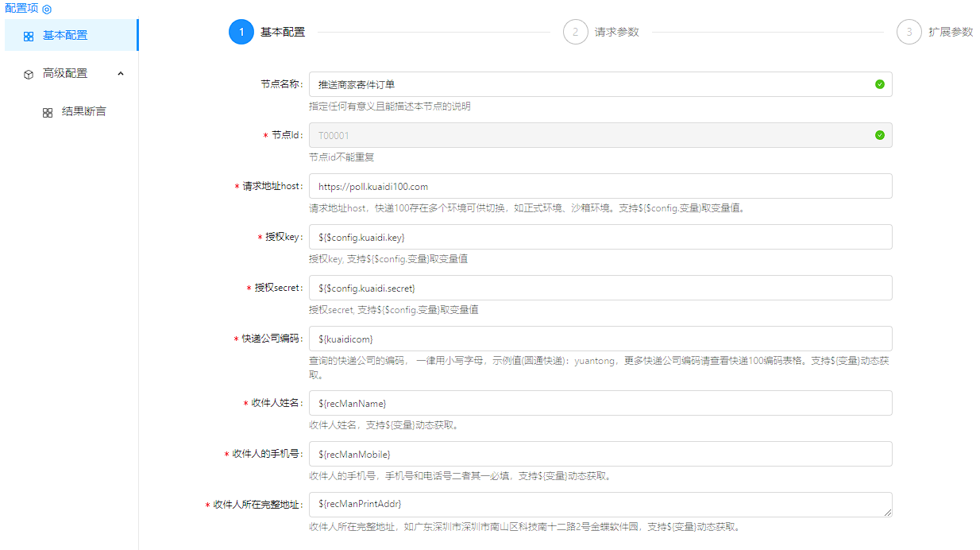Click into the 授权secret input field
Screen dimensions: 980x550
(600, 288)
